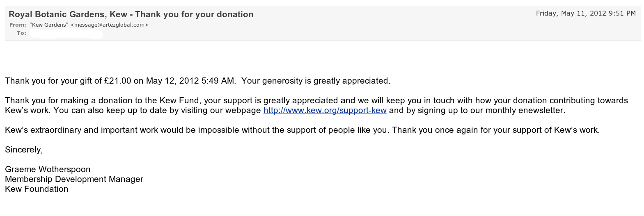
Task: Click the "keep up to date" phrase
Action: (x=134, y=110)
